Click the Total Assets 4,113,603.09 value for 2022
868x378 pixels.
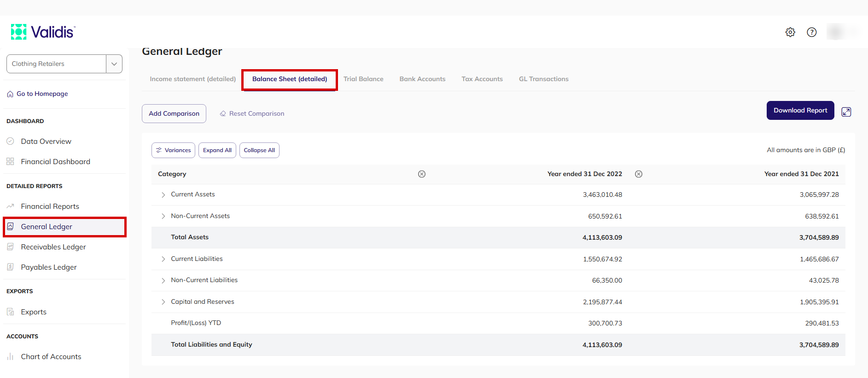click(602, 237)
